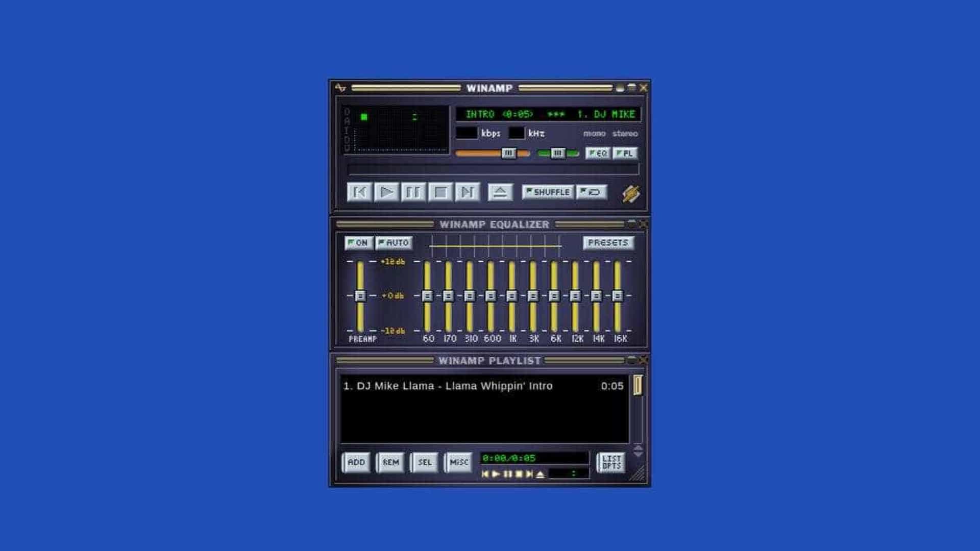Toggle the Repeat button
This screenshot has height=551, width=980.
[592, 192]
